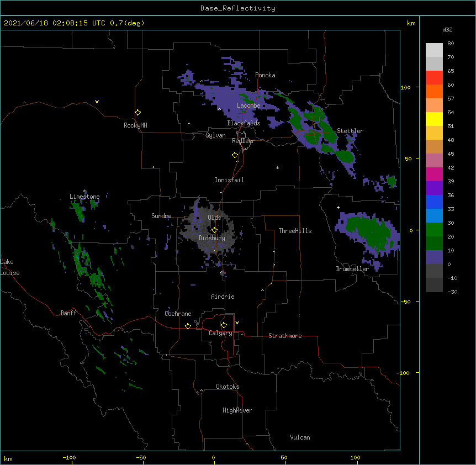Click the Didsbury town label
476x465 pixels.
(211, 238)
